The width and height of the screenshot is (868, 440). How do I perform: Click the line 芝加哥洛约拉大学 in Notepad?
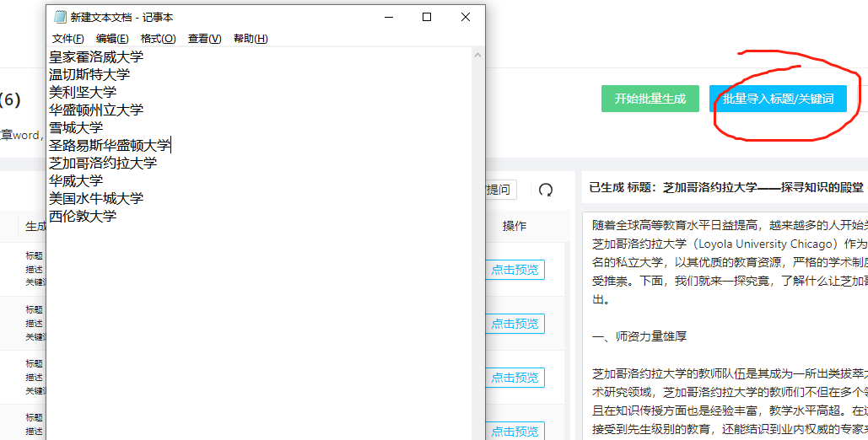pos(103,163)
